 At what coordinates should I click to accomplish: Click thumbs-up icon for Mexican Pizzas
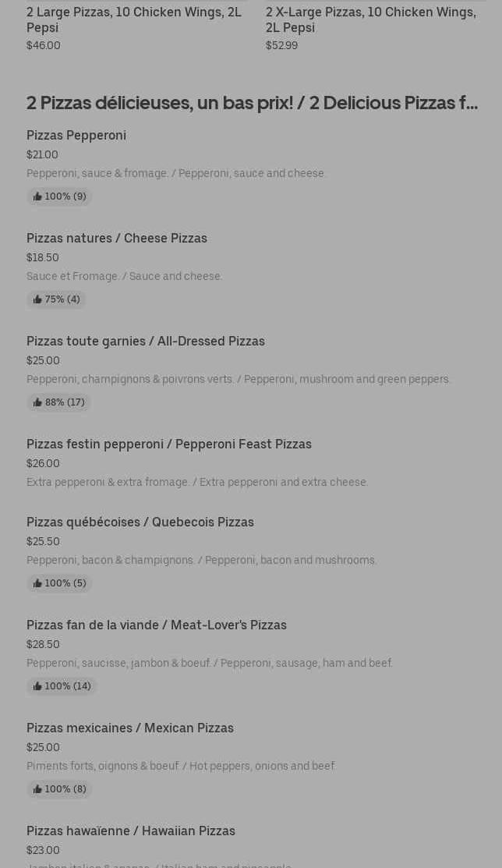click(x=37, y=789)
